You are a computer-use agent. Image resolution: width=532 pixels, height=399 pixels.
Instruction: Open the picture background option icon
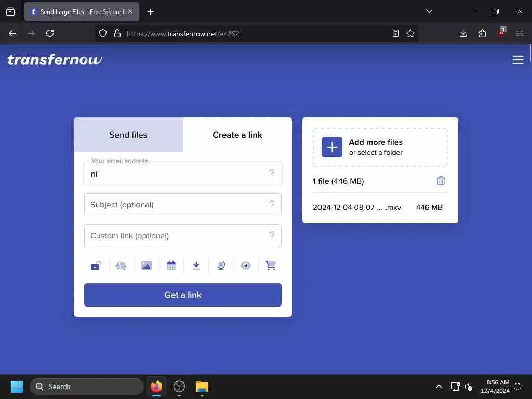tap(146, 265)
